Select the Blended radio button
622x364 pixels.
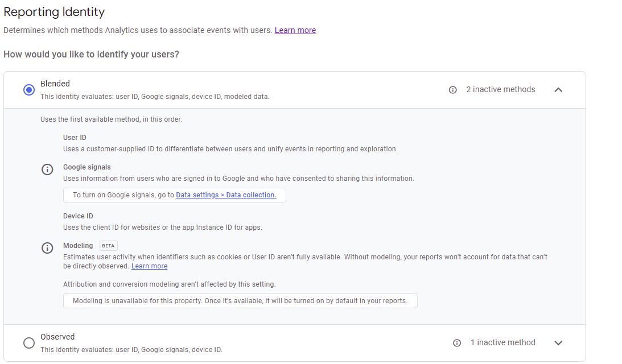[29, 90]
